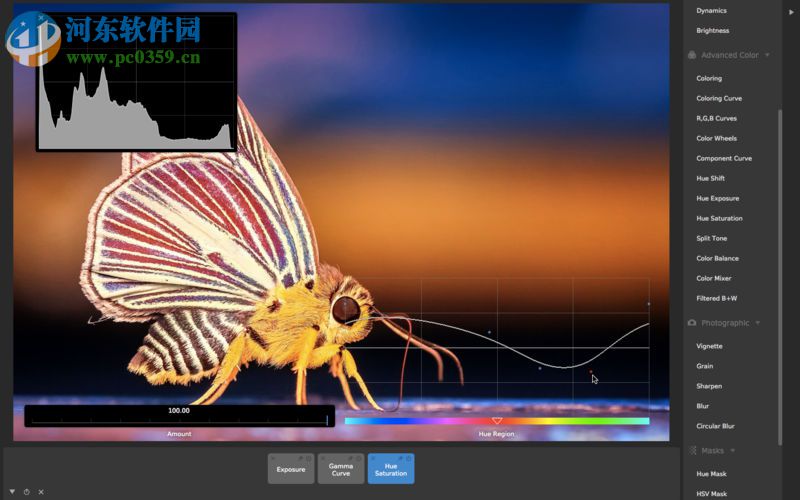Add the Hue Shift filter
Screen dimensions: 800x500
tap(710, 178)
